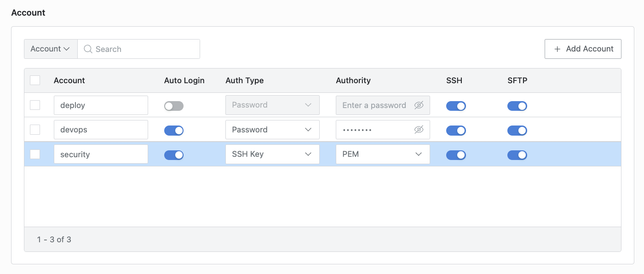This screenshot has width=644, height=274.
Task: Tick the security row checkbox
Action: 35,154
